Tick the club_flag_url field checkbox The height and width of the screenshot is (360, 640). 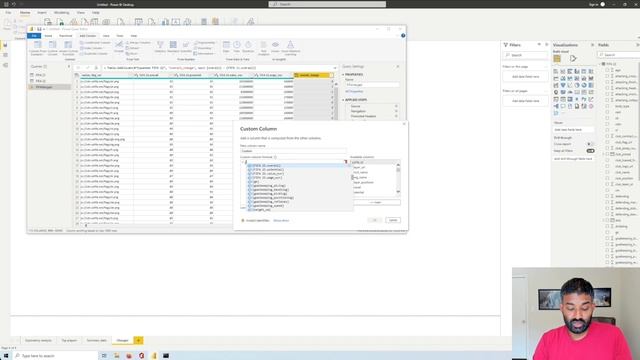click(607, 142)
